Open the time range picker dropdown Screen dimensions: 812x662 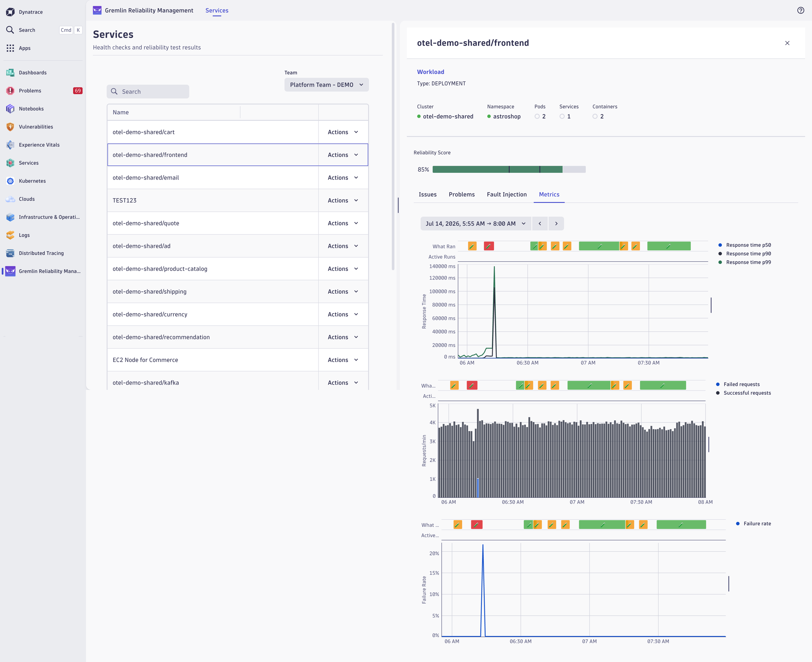tap(476, 223)
